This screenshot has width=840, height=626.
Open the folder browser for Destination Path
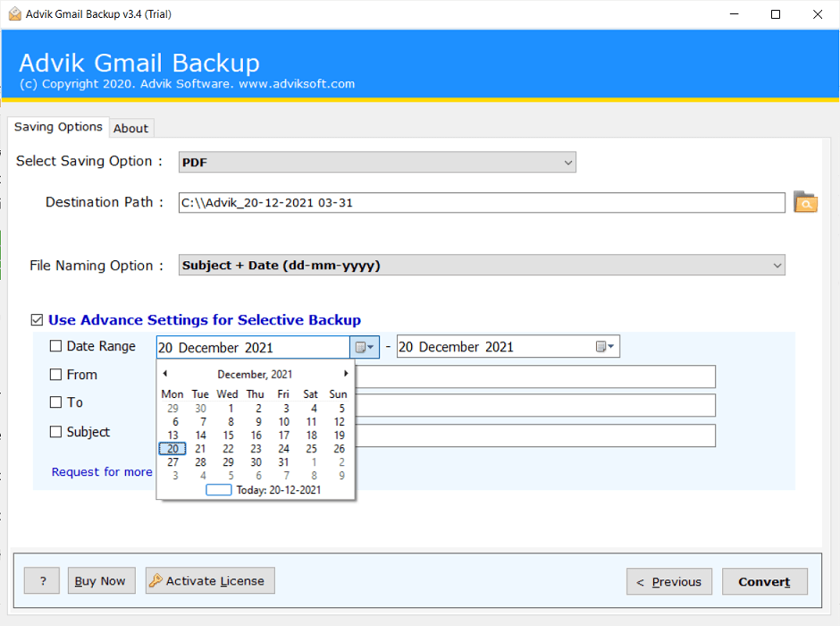click(805, 202)
